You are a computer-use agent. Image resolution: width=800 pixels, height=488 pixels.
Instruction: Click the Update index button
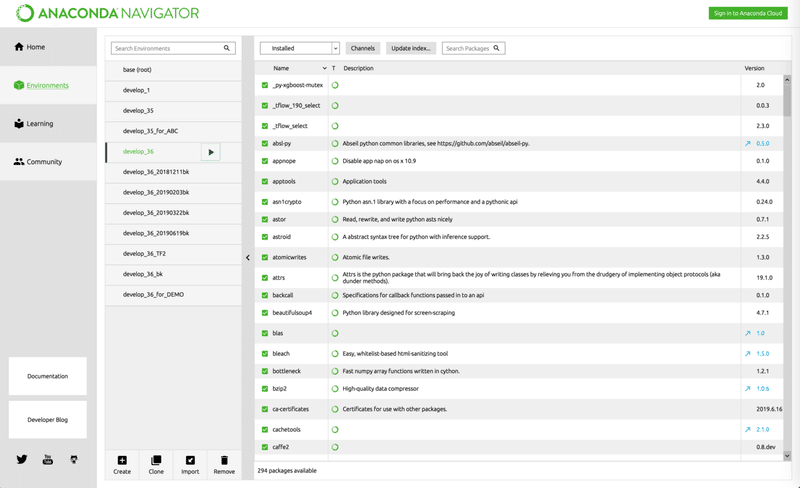(411, 48)
